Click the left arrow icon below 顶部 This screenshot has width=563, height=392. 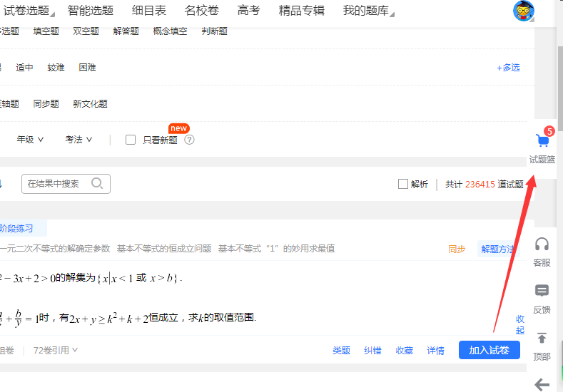tap(542, 384)
